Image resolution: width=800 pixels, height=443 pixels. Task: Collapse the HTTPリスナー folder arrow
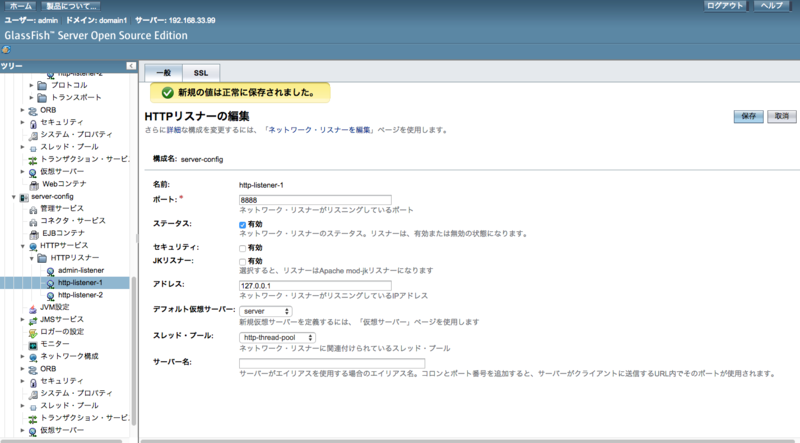(32, 258)
